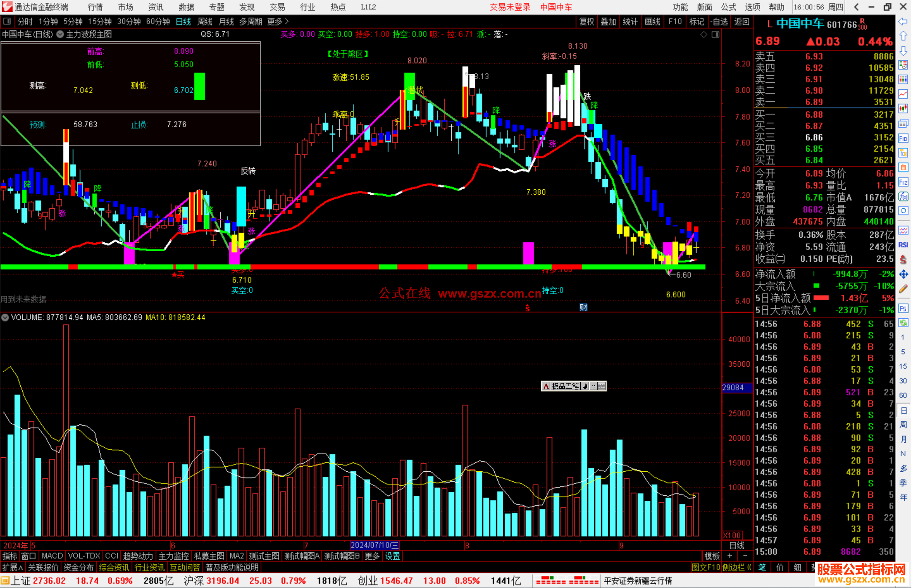Click the 复权 button

pyautogui.click(x=586, y=21)
